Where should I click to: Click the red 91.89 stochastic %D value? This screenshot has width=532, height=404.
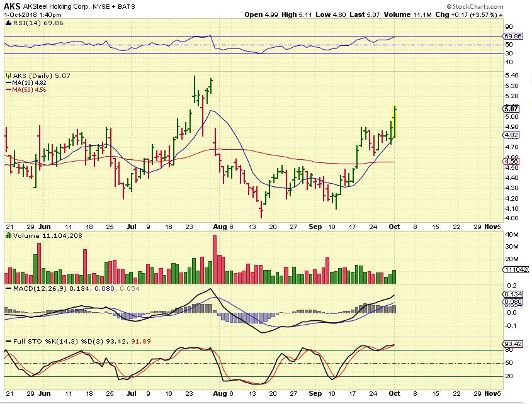[x=141, y=341]
